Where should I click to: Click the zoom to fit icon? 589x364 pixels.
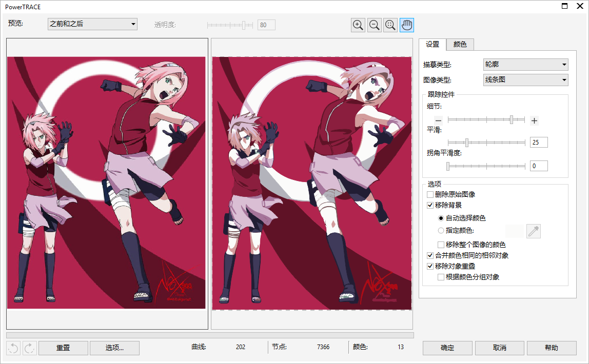(x=390, y=25)
